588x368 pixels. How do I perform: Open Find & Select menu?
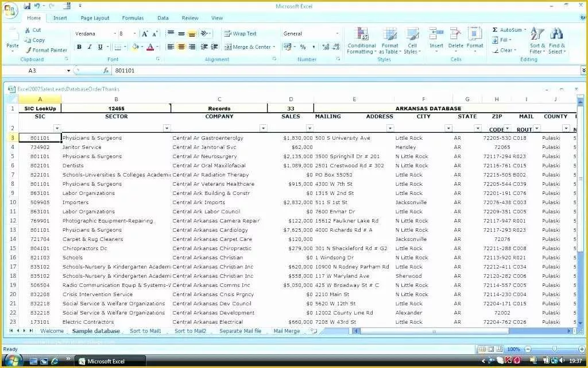pyautogui.click(x=556, y=41)
